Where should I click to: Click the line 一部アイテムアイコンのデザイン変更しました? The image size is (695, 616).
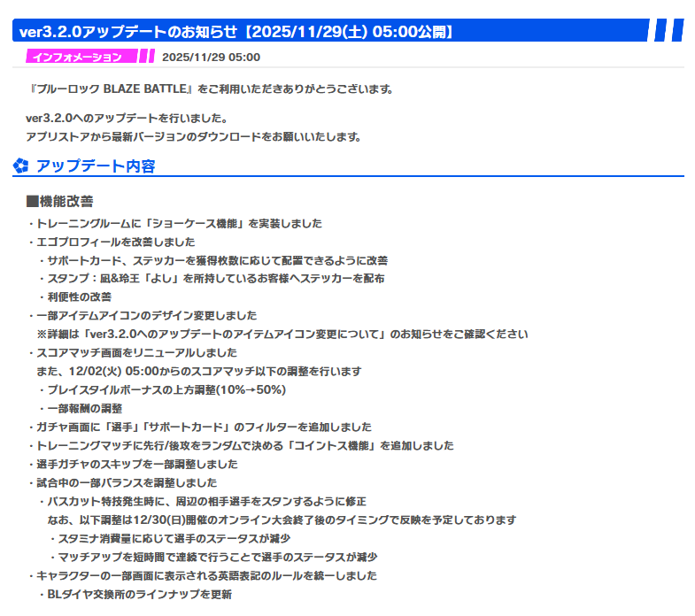click(x=143, y=316)
